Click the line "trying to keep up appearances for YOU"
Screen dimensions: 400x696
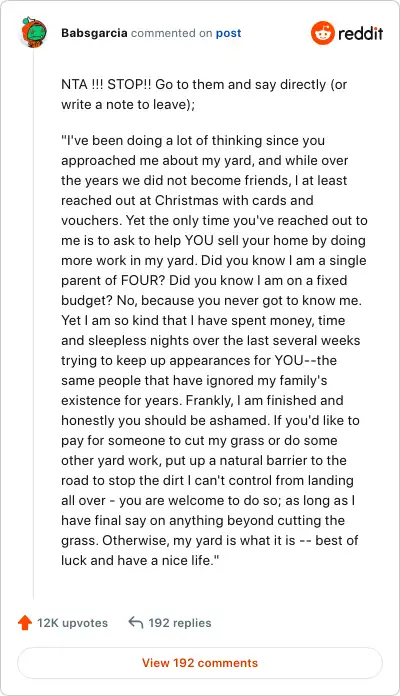pos(199,360)
